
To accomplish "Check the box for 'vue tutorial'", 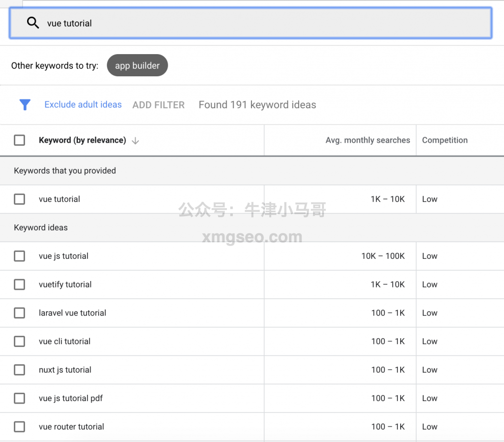I will click(19, 199).
